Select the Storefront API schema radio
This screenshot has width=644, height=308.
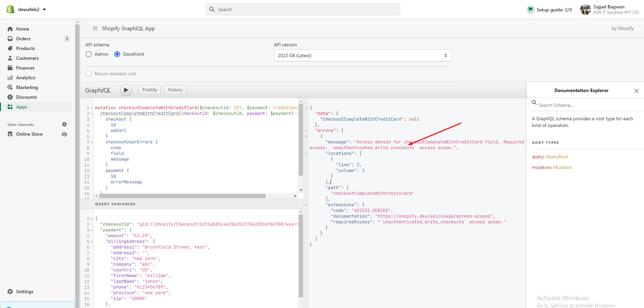tap(117, 54)
